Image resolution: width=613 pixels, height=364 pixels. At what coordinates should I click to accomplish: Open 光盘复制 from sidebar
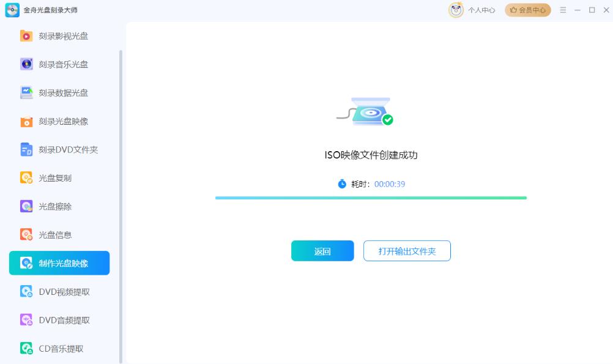[x=59, y=178]
